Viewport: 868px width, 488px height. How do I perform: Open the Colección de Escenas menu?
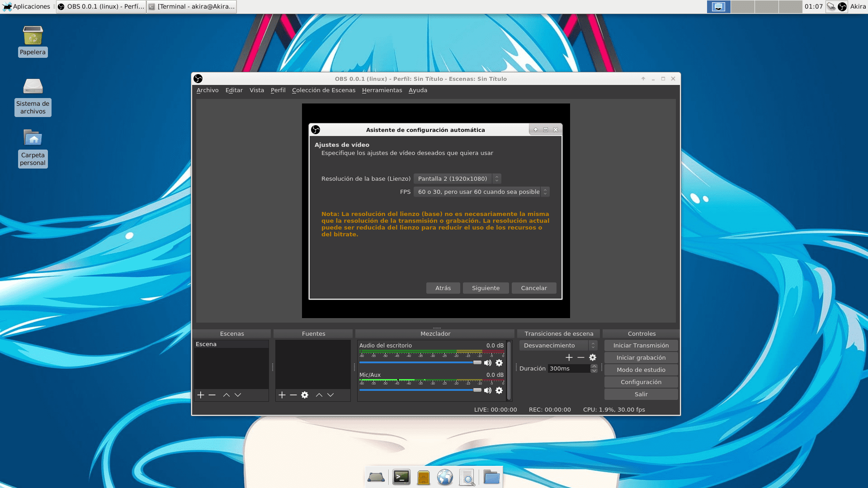(x=324, y=90)
